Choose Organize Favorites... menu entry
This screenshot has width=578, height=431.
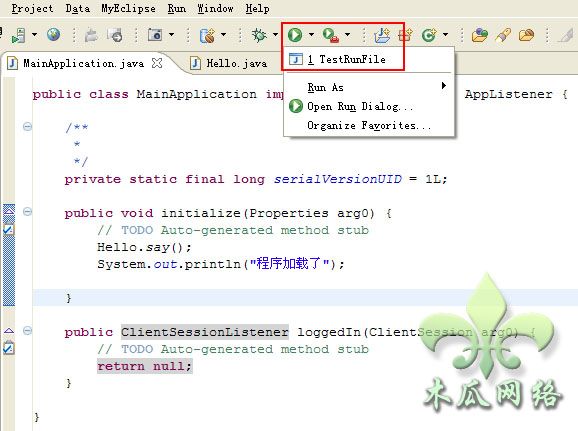[369, 125]
